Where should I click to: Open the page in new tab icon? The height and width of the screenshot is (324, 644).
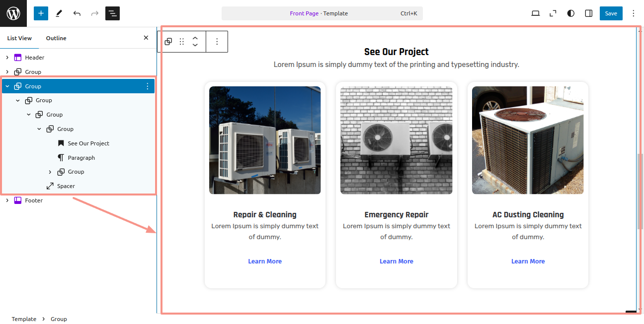[x=553, y=13]
